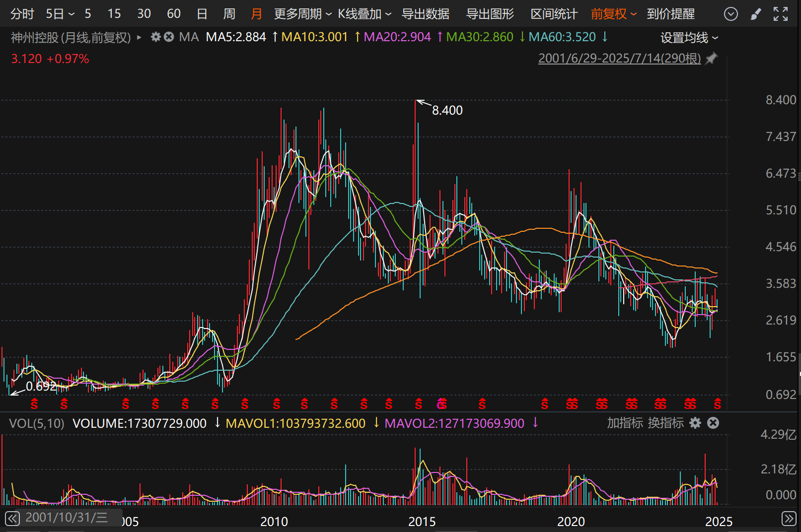Close the VOL indicator panel

coord(713,423)
